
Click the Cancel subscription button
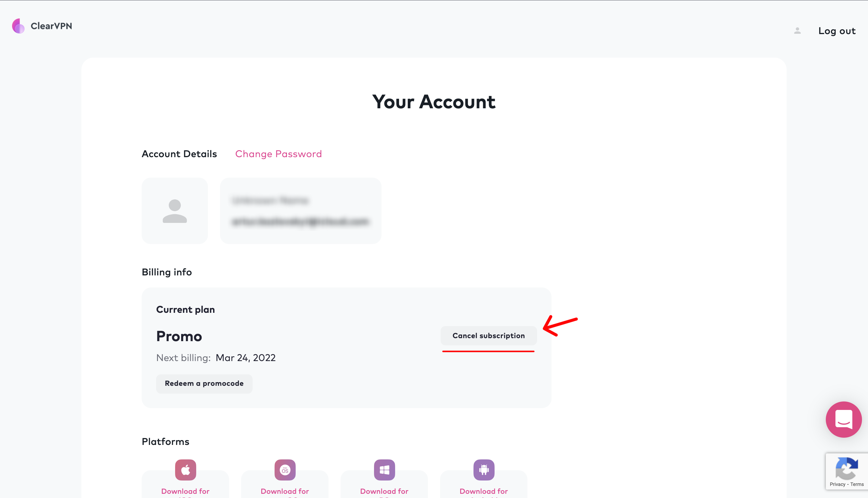[x=488, y=335]
